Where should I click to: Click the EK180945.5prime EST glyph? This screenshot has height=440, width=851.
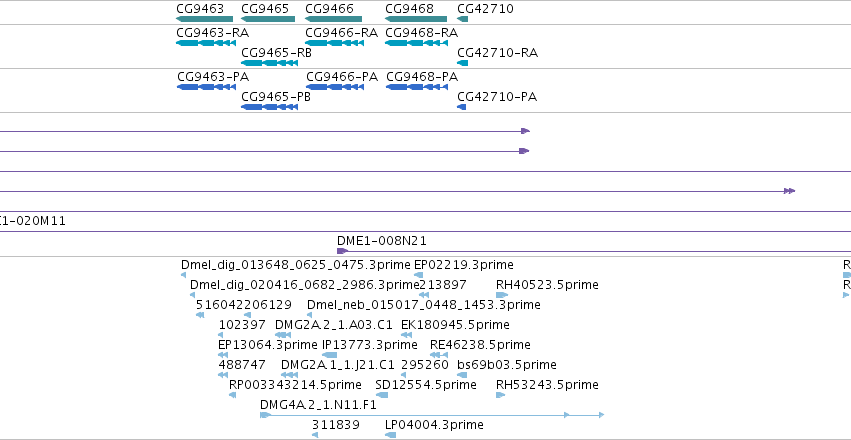coord(406,335)
